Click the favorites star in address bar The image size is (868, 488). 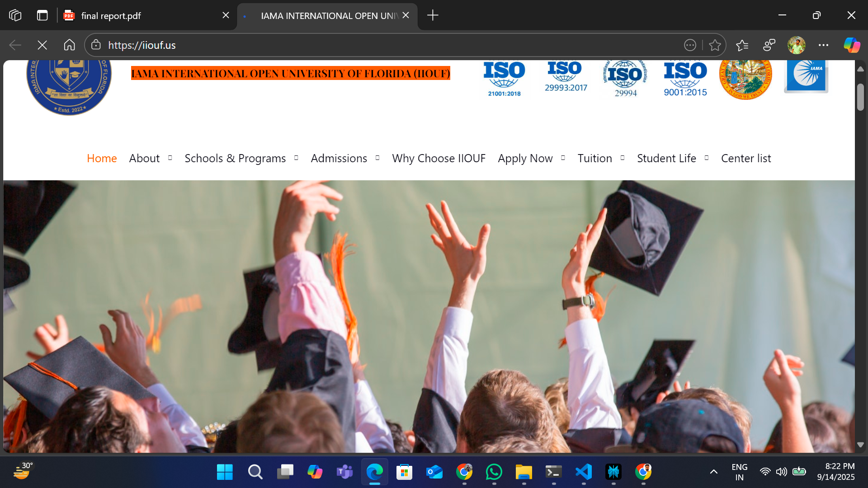point(715,45)
